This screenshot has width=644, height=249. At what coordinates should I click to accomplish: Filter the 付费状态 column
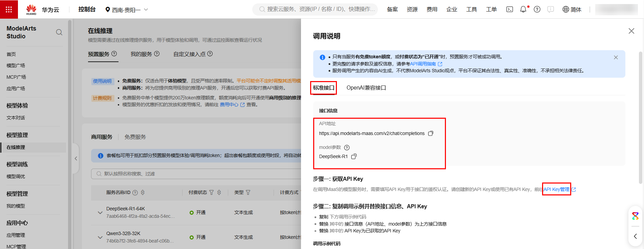211,192
